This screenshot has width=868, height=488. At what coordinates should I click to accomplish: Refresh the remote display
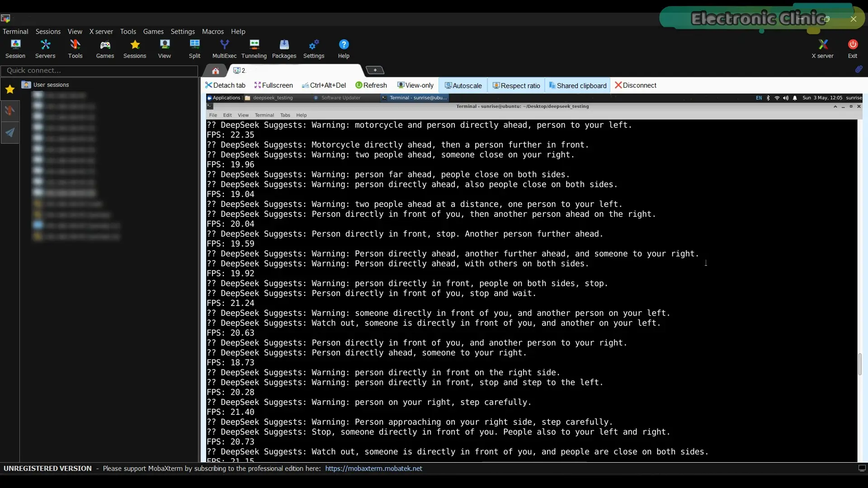point(371,85)
